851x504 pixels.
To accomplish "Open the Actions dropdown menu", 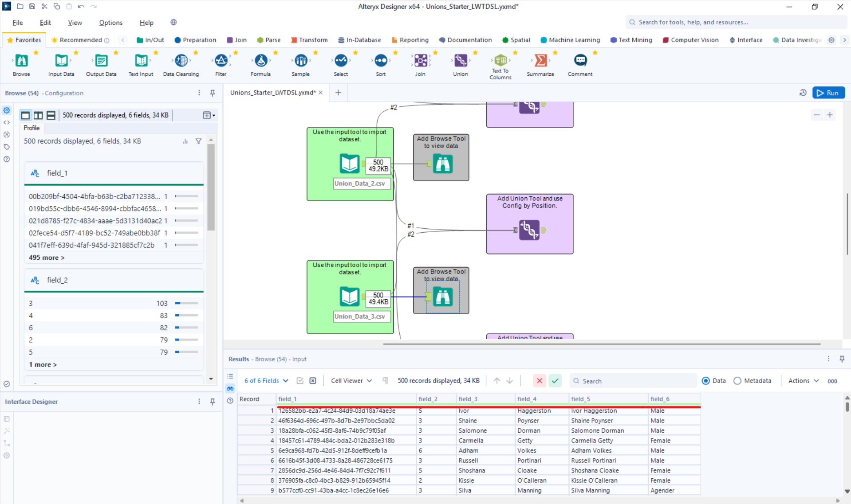I will [x=803, y=381].
